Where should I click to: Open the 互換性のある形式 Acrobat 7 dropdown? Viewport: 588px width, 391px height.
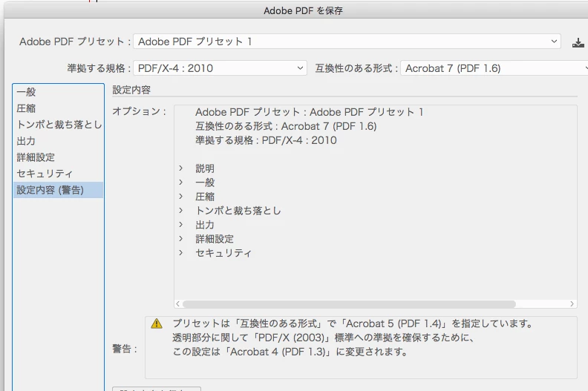click(x=494, y=68)
